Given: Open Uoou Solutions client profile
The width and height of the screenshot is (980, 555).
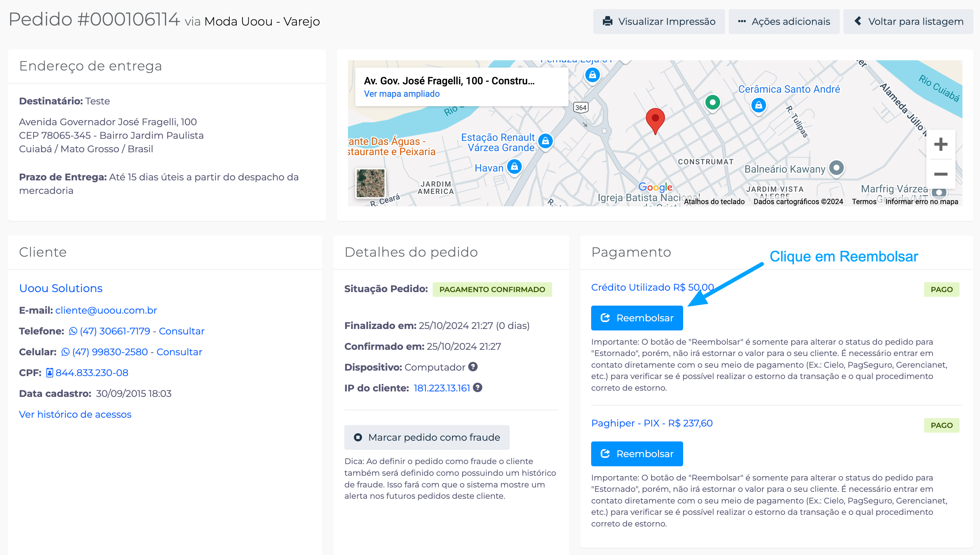Looking at the screenshot, I should [61, 288].
